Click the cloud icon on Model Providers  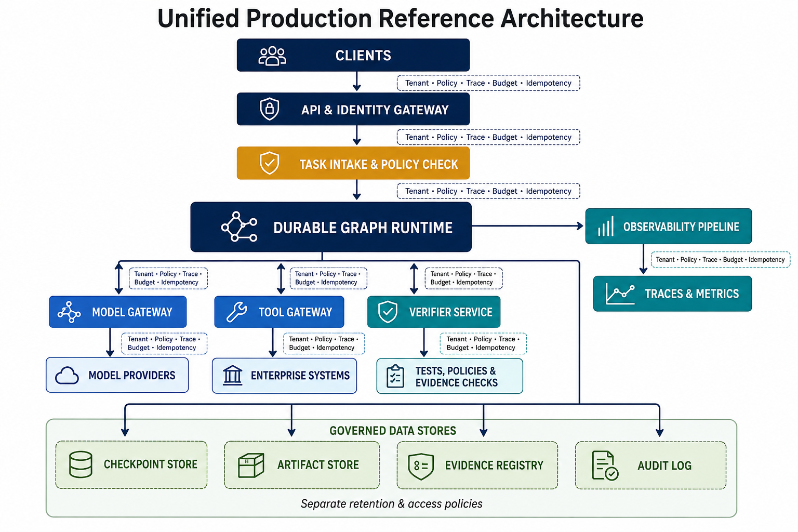click(x=67, y=376)
